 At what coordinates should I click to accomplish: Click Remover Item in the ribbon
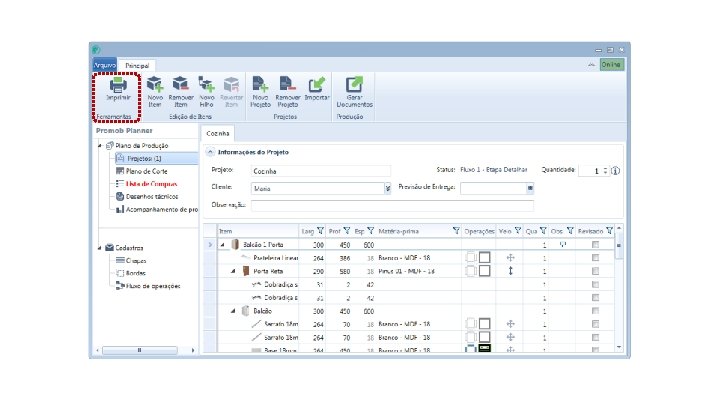pyautogui.click(x=180, y=92)
